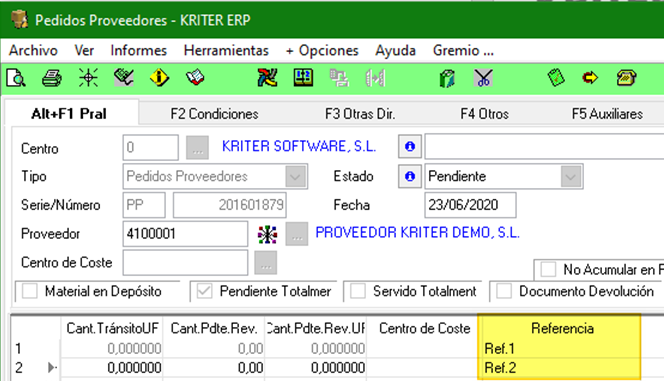
Task: Click the green tag note toolbar icon
Action: point(556,78)
